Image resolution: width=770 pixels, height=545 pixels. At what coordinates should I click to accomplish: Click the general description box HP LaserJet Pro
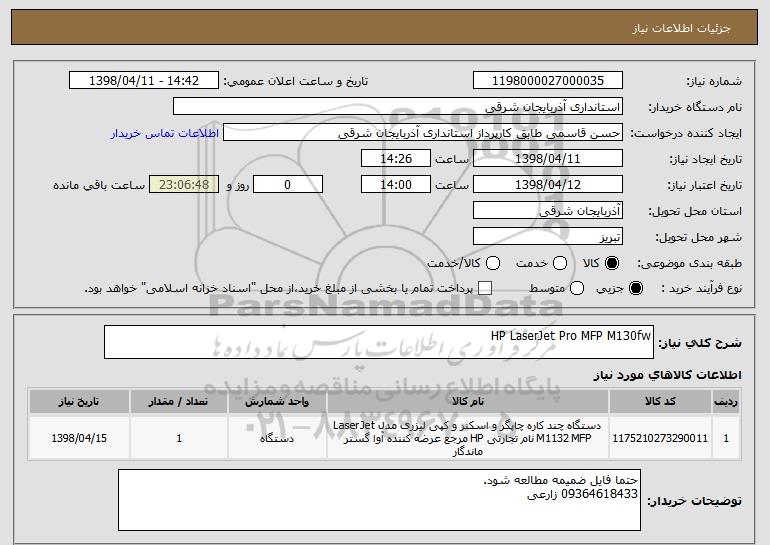tap(379, 342)
